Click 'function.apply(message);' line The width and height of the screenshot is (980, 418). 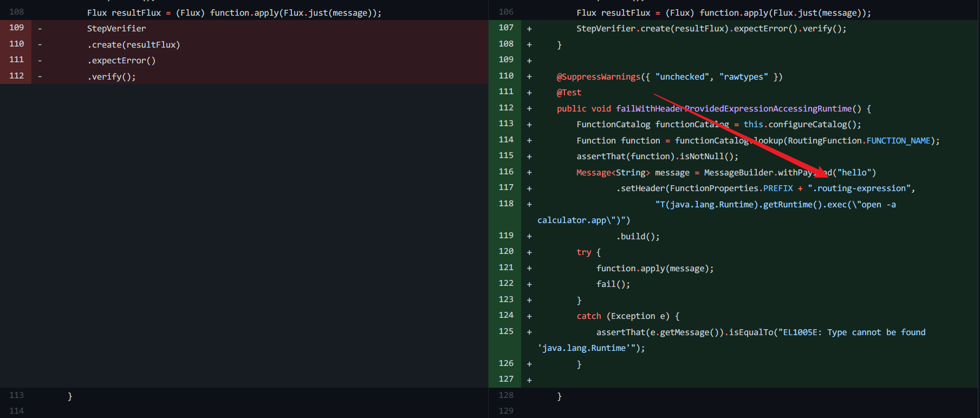[x=655, y=268]
